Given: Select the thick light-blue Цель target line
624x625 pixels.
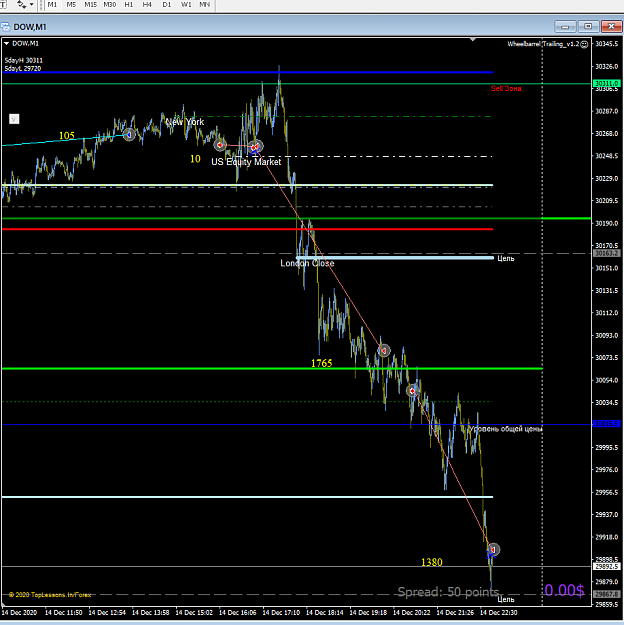Looking at the screenshot, I should pos(395,258).
